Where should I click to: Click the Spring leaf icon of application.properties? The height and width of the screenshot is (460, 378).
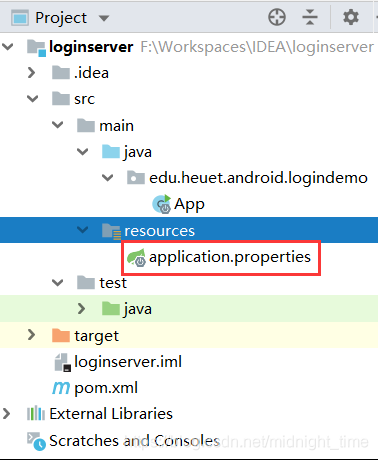(136, 257)
